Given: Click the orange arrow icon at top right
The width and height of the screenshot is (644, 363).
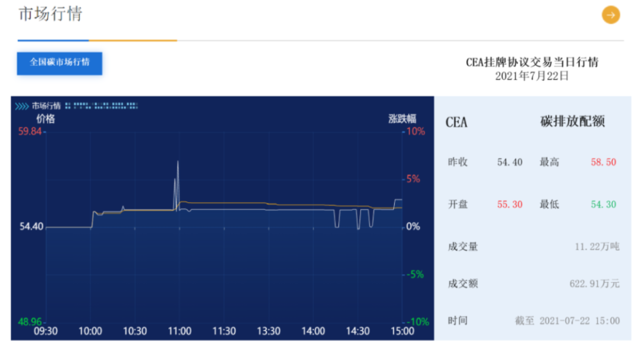Looking at the screenshot, I should tap(611, 15).
